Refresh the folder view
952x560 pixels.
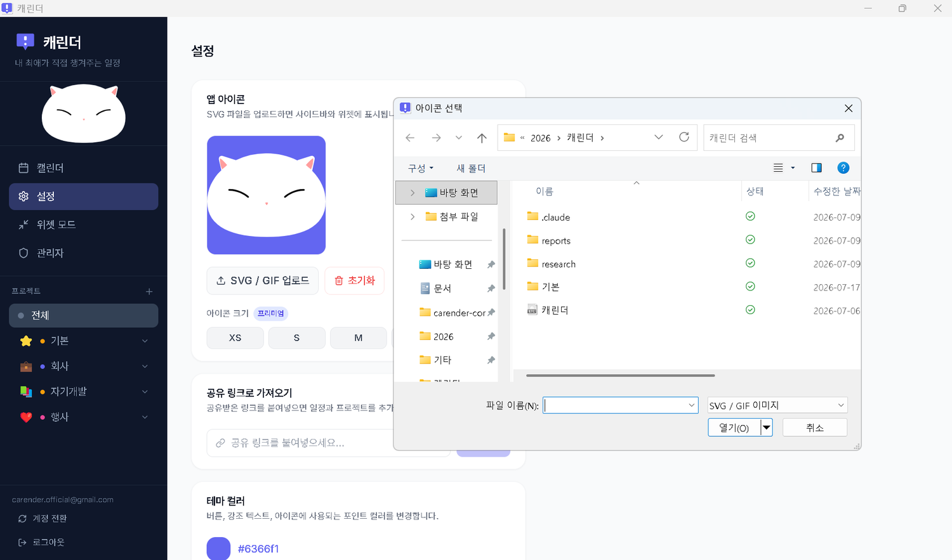coord(684,138)
